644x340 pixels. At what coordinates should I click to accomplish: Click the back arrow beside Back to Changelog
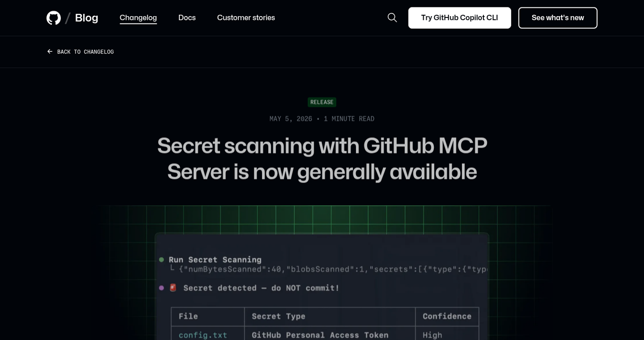pos(50,52)
